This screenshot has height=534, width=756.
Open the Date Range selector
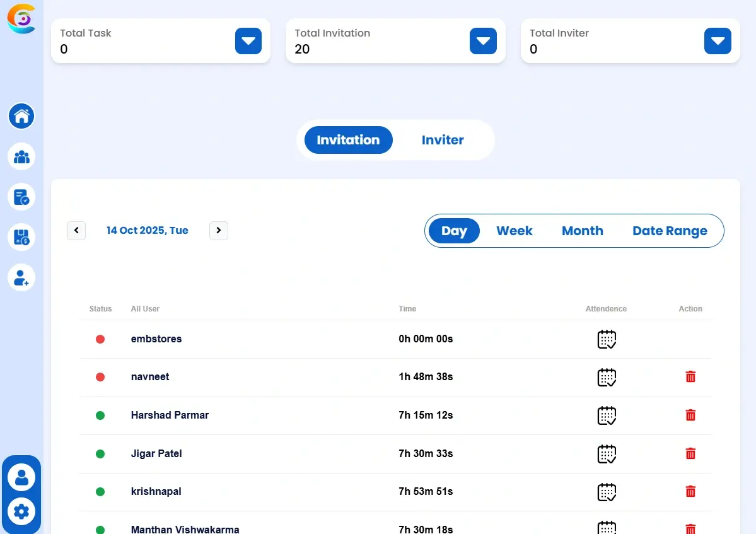[x=670, y=231]
